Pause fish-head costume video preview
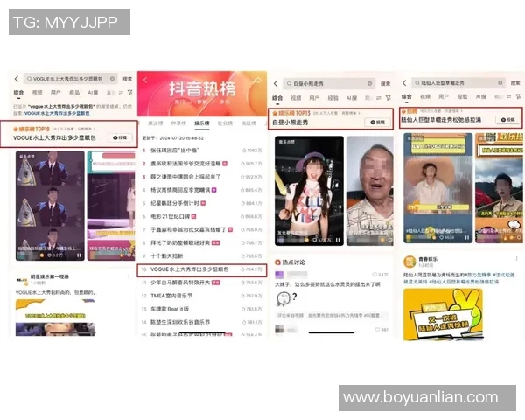The height and width of the screenshot is (420, 525). pyautogui.click(x=79, y=255)
